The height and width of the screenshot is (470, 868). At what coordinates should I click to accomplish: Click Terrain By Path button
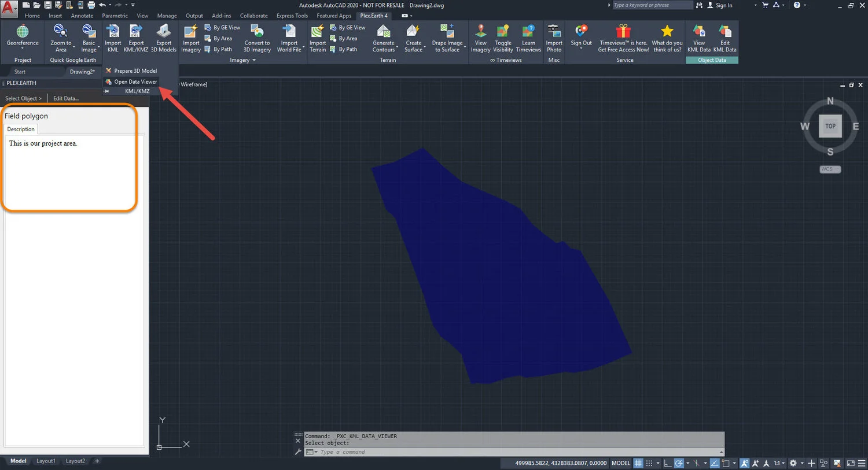coord(343,49)
